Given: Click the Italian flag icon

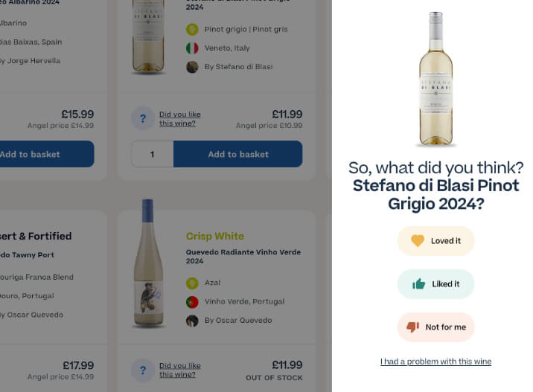Looking at the screenshot, I should click(x=192, y=48).
